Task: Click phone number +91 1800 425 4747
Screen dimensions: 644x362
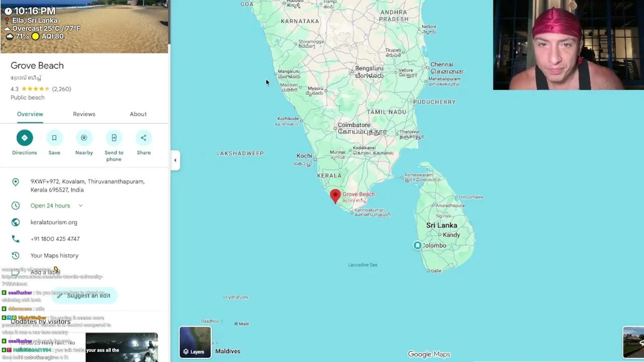Action: pyautogui.click(x=55, y=239)
